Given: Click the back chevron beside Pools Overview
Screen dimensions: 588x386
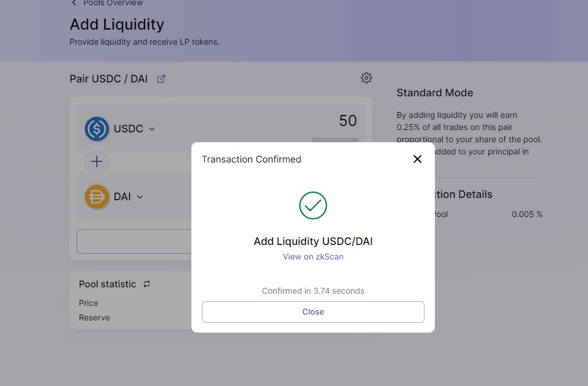Looking at the screenshot, I should 74,3.
